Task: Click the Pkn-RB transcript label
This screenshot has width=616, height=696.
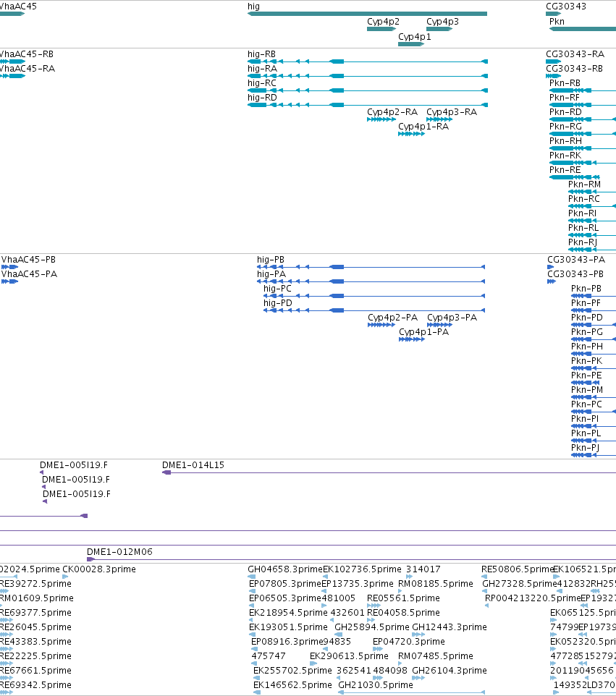Action: (565, 83)
